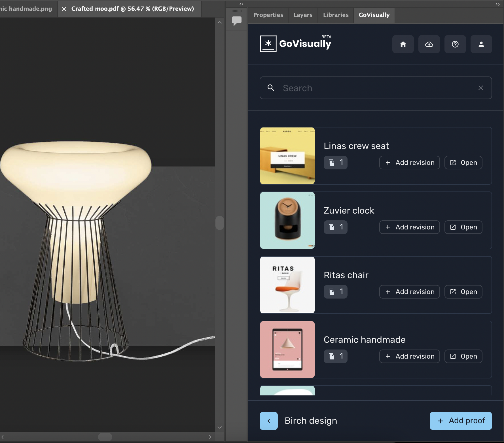Open the Linas crew seat proof
Viewport: 504px width, 443px height.
tap(463, 162)
